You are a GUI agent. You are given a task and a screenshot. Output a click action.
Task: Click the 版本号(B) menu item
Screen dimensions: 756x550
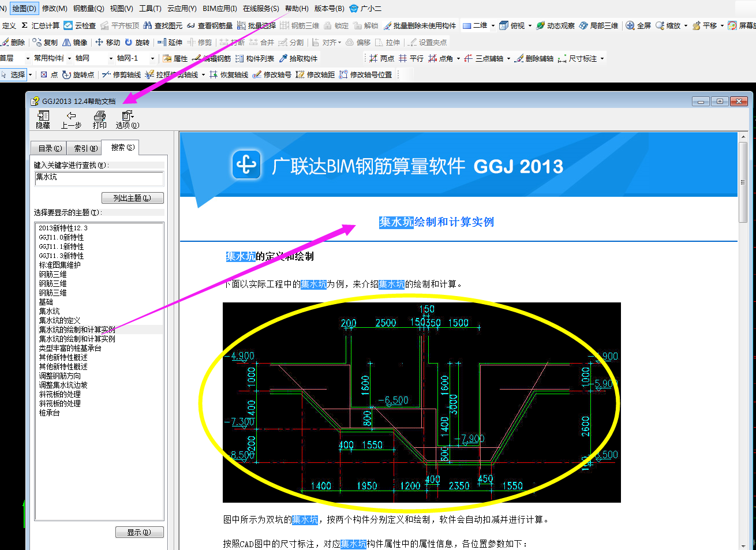(x=329, y=9)
